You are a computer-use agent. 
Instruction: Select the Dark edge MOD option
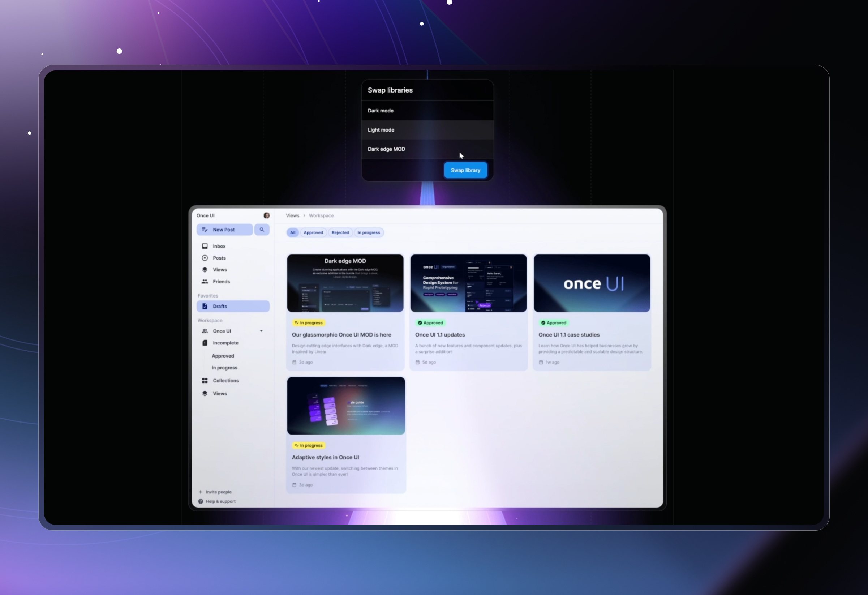[x=427, y=149]
